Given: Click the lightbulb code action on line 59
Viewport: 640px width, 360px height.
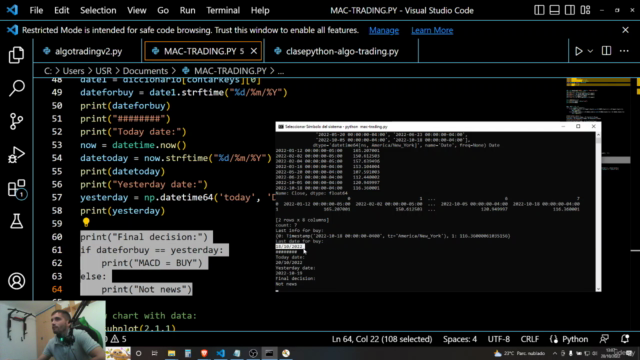Looking at the screenshot, I should [86, 222].
